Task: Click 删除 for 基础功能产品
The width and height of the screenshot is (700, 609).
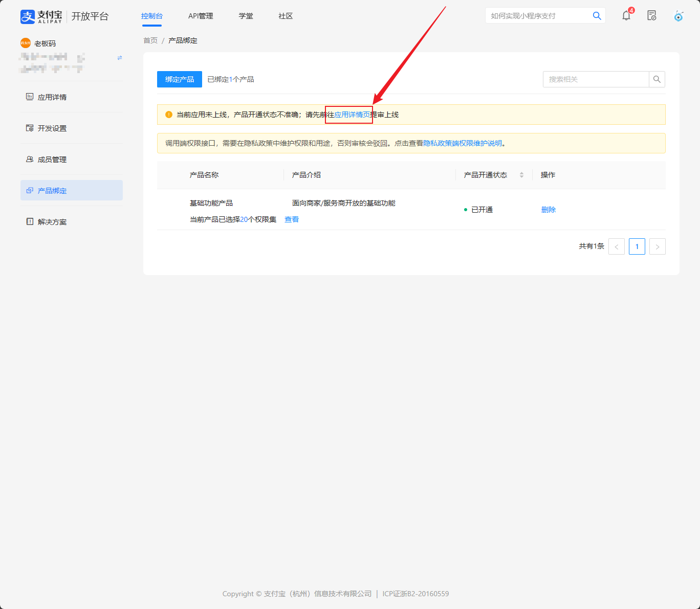Action: [x=549, y=210]
